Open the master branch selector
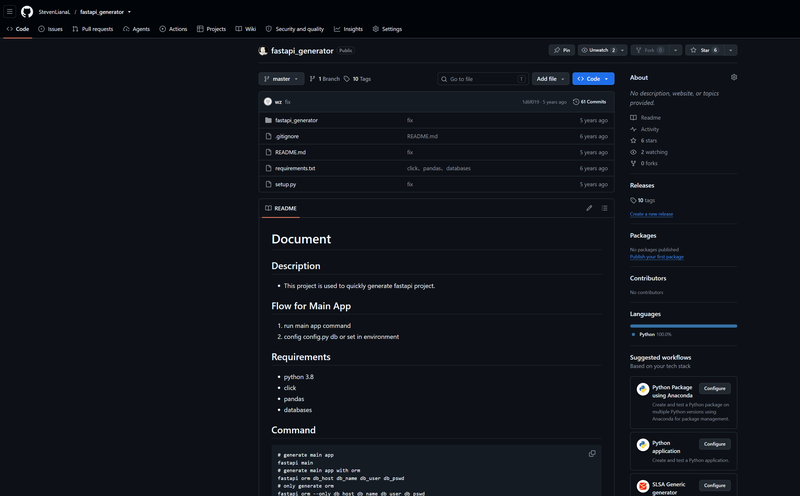 pyautogui.click(x=281, y=79)
